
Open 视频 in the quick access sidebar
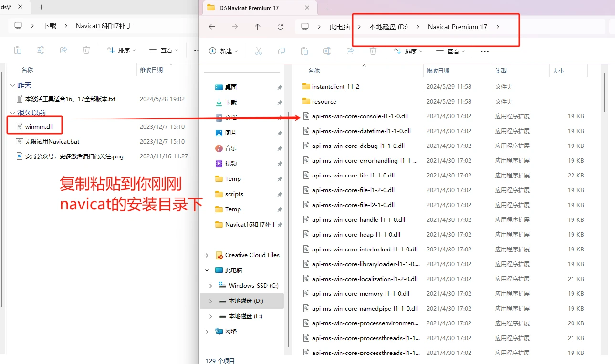coord(231,164)
